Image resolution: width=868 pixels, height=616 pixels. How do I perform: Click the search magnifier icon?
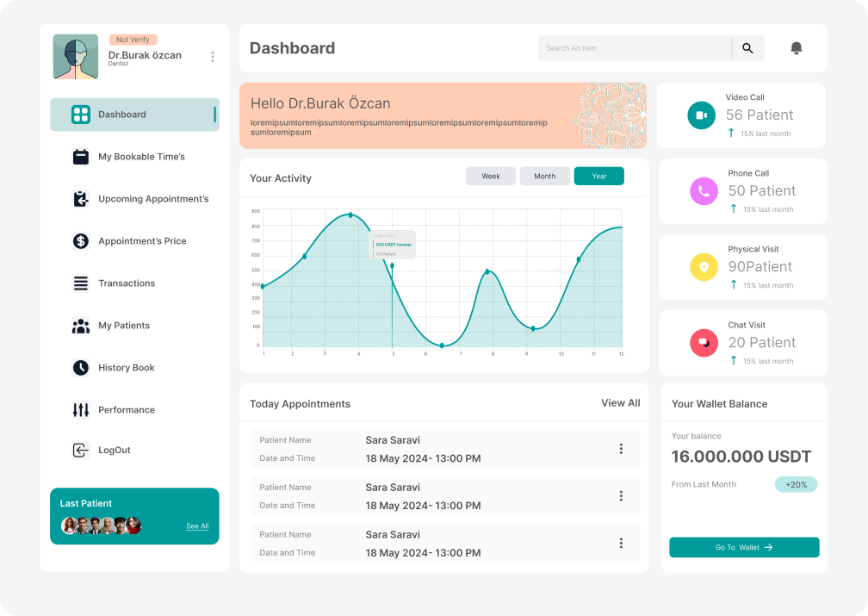pos(747,48)
